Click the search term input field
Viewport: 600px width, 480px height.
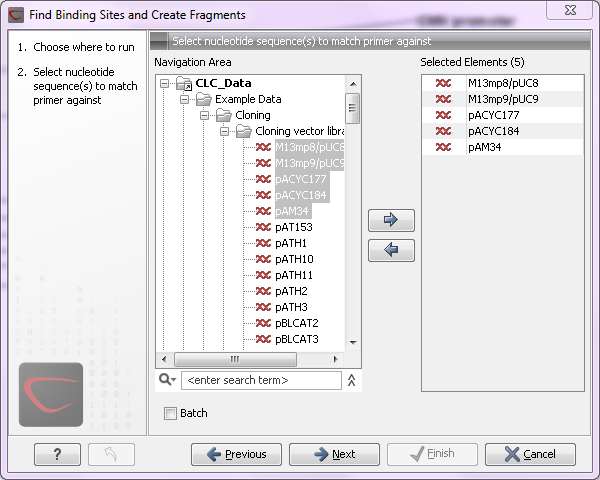(260, 380)
